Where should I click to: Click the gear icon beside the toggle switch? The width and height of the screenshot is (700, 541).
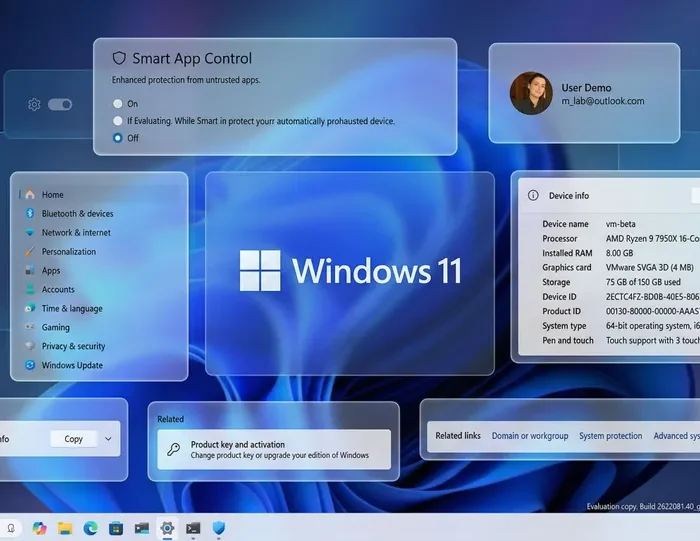click(x=34, y=104)
